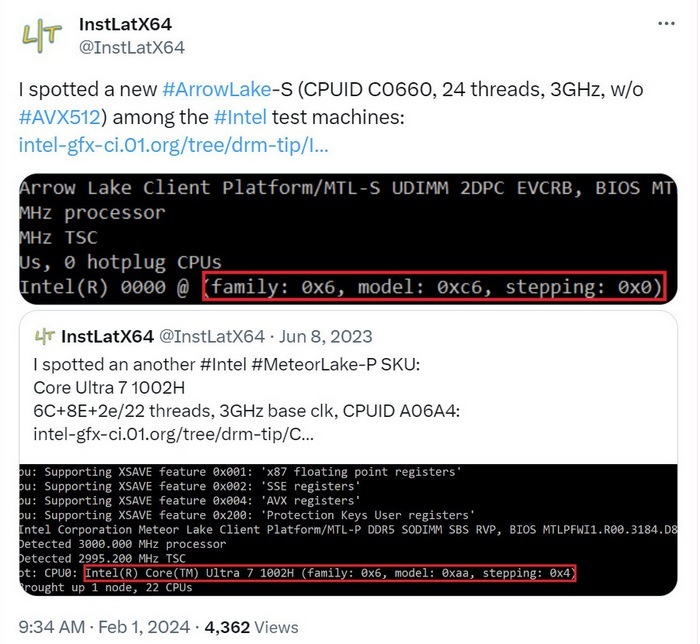
Task: Open the Jun 8, 2023 quoted tweet date
Action: pos(325,337)
